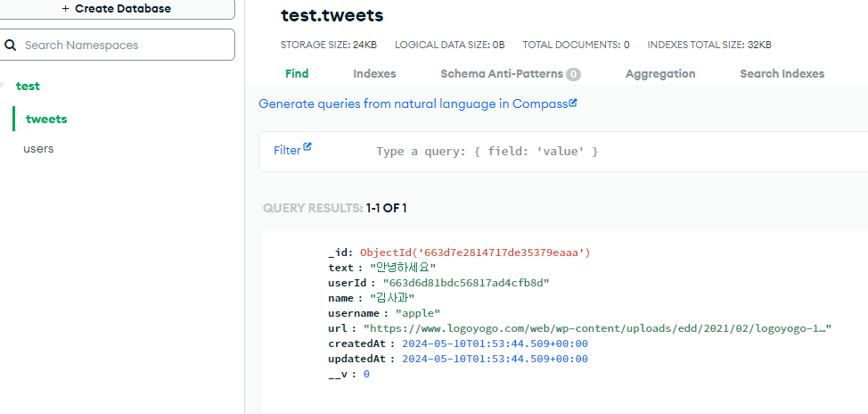Open the Aggregation tab

tap(660, 74)
